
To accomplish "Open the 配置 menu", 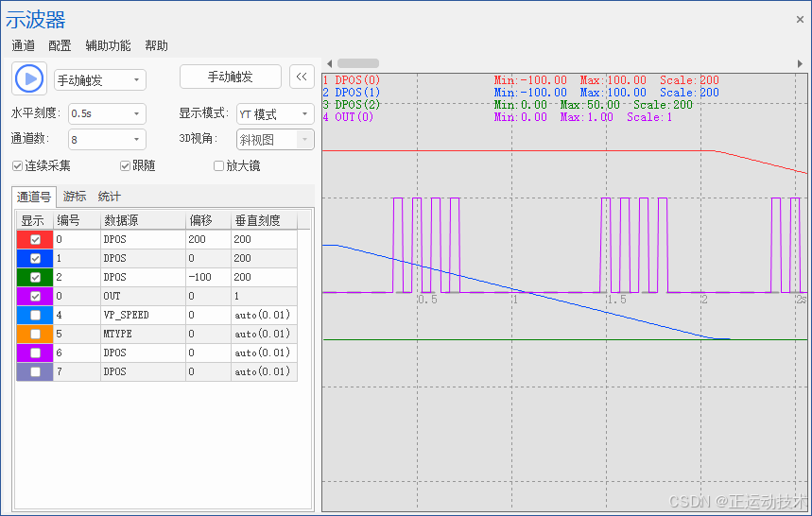I will pyautogui.click(x=60, y=45).
